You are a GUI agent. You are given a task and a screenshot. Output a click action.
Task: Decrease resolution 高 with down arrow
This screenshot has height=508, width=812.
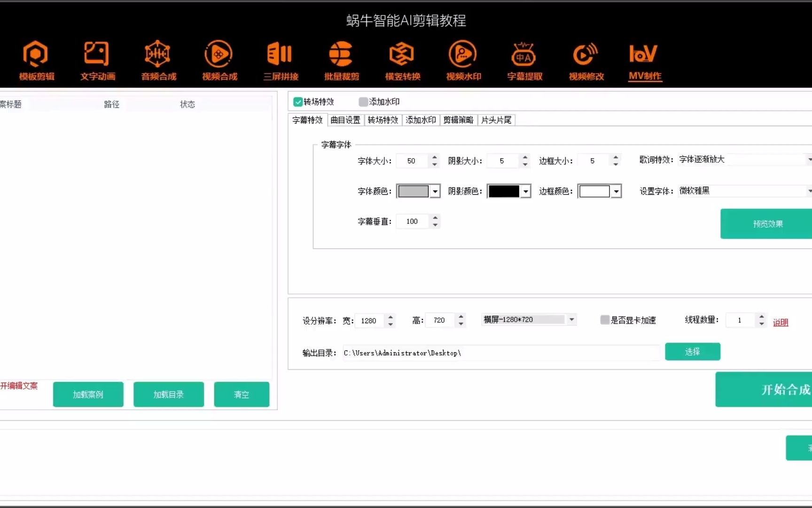(x=461, y=324)
